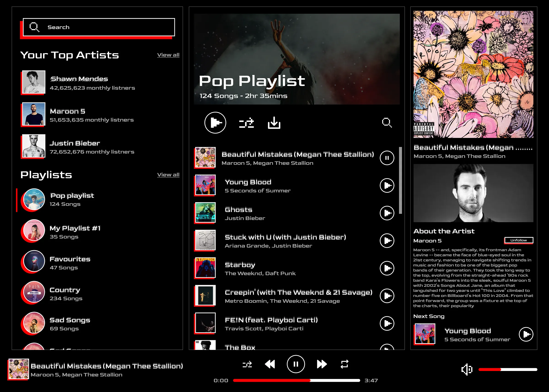The image size is (549, 392).
Task: Play FE!N by Travis Scott
Action: (387, 323)
